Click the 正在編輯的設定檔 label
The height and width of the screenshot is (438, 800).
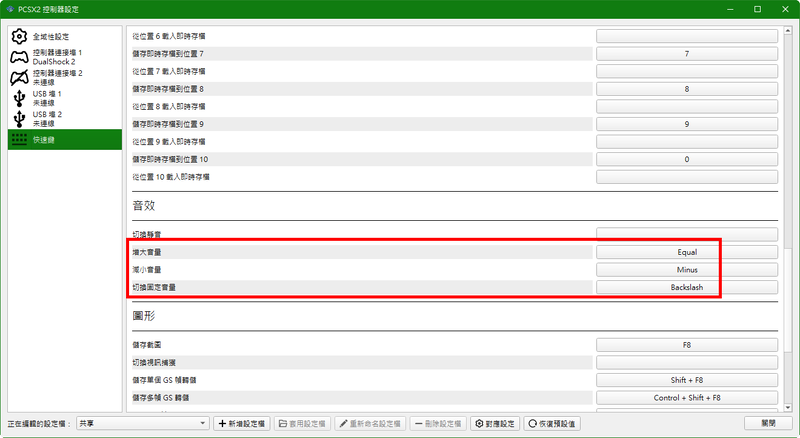tap(39, 424)
